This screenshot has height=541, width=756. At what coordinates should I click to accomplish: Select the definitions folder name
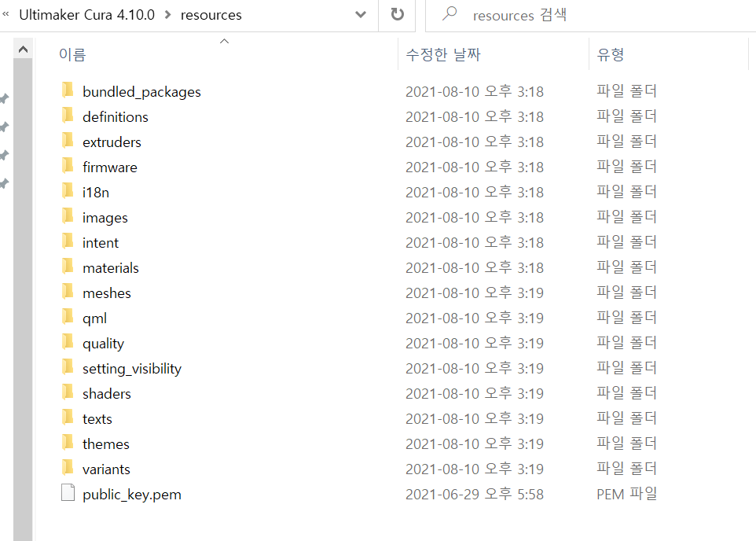pyautogui.click(x=116, y=117)
